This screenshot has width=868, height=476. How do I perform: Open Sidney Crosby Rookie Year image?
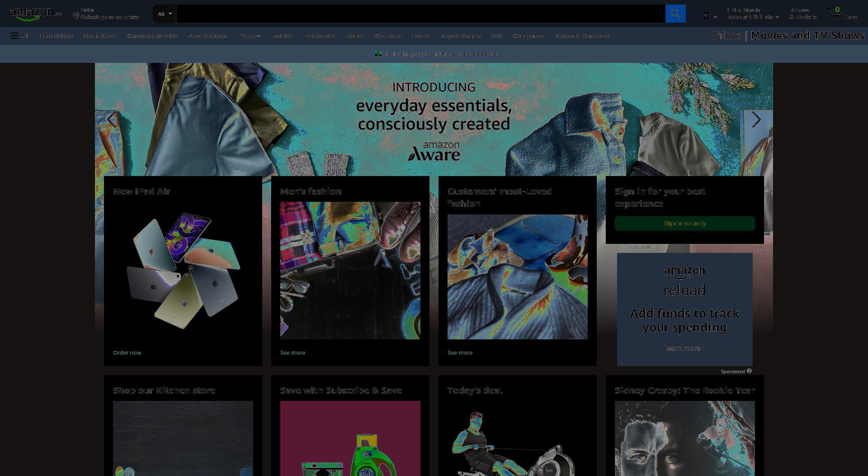tap(684, 438)
